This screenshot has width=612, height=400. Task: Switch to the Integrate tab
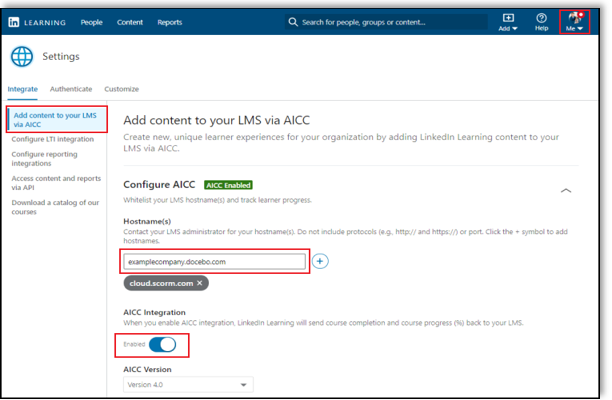coord(23,89)
